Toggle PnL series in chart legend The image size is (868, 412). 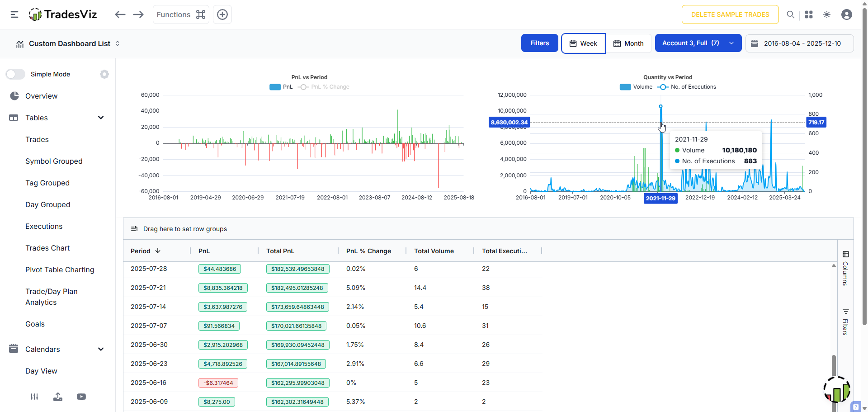coord(281,87)
